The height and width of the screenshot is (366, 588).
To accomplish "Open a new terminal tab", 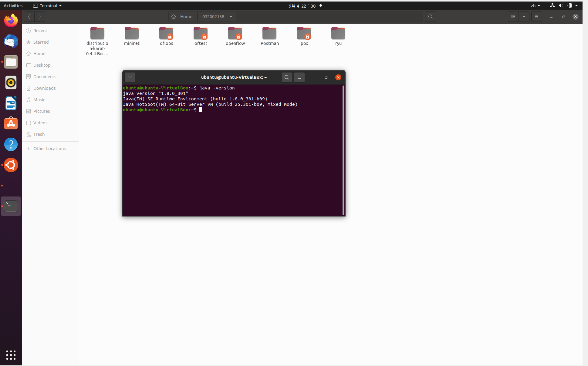I will pyautogui.click(x=130, y=77).
